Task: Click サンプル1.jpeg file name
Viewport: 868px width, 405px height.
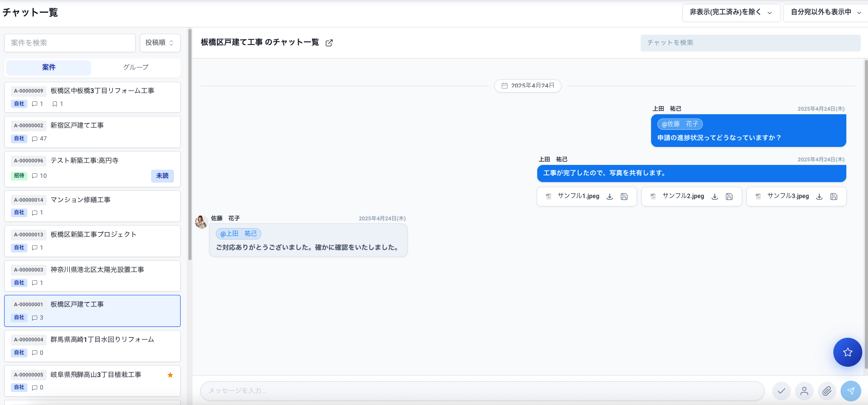Action: 578,197
